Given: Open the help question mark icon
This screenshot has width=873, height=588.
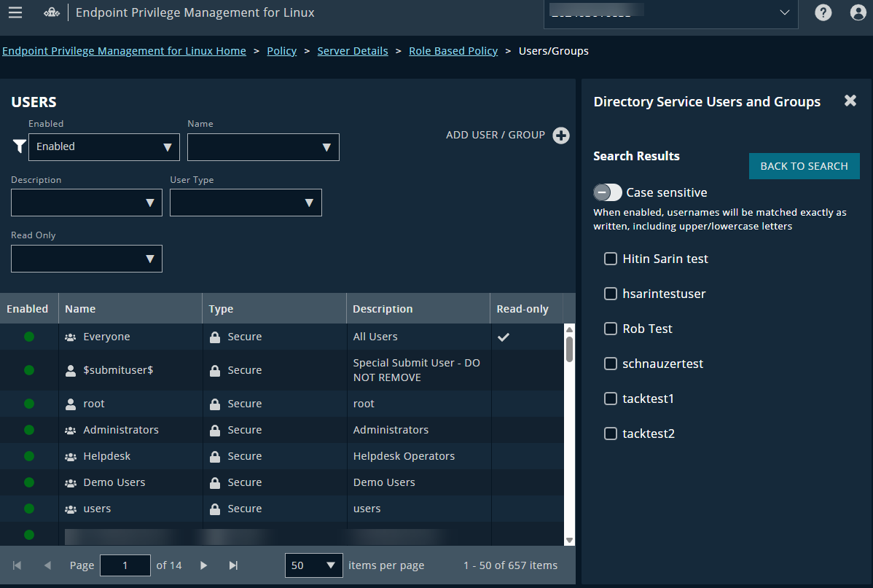Looking at the screenshot, I should coord(823,13).
